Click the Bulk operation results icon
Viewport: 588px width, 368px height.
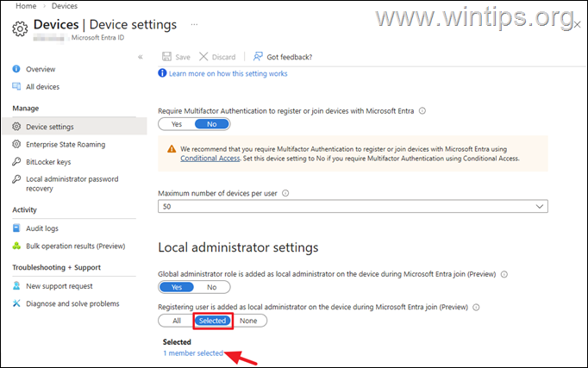(16, 246)
